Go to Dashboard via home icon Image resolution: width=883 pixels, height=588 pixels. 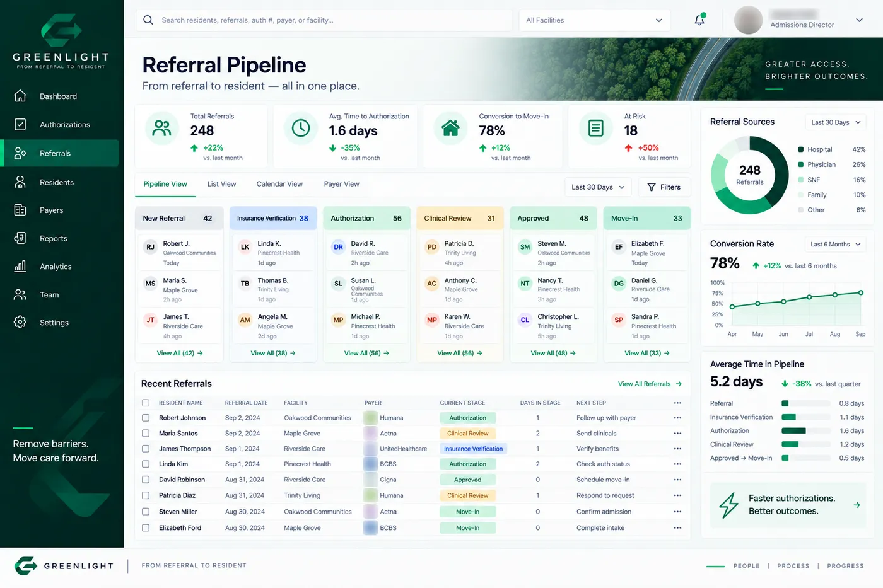(x=20, y=96)
